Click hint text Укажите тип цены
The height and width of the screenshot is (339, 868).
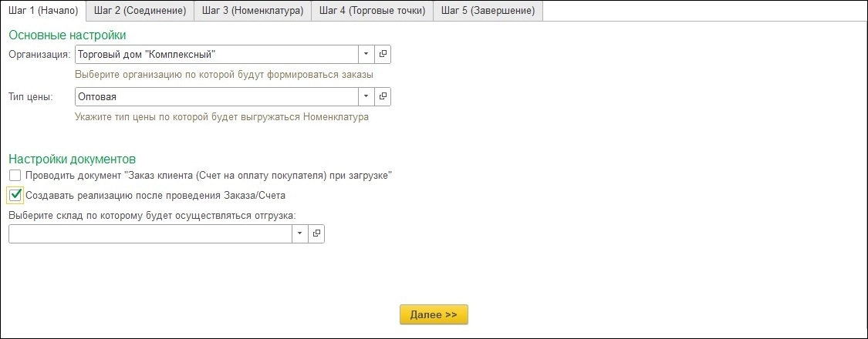coord(221,117)
